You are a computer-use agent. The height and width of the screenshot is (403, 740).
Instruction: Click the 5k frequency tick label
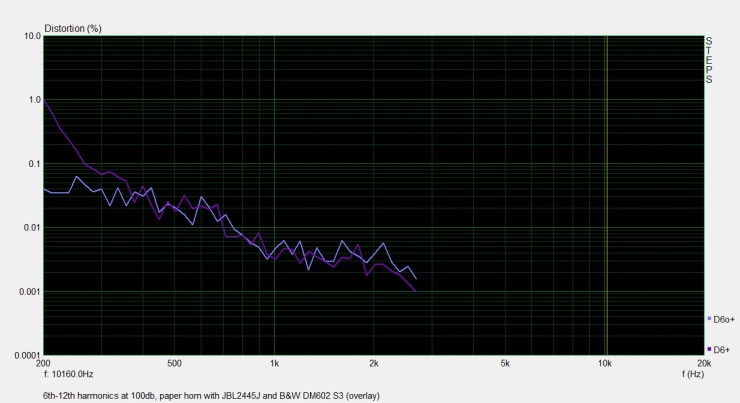tap(505, 363)
